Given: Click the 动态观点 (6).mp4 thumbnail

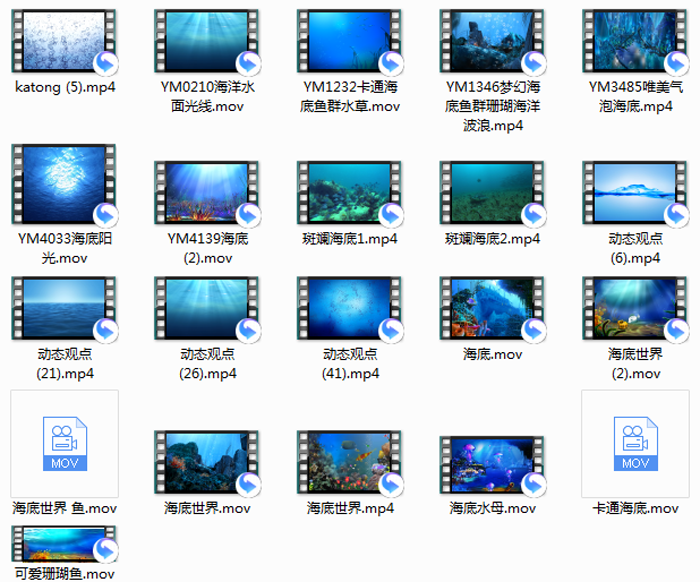Looking at the screenshot, I should point(636,192).
